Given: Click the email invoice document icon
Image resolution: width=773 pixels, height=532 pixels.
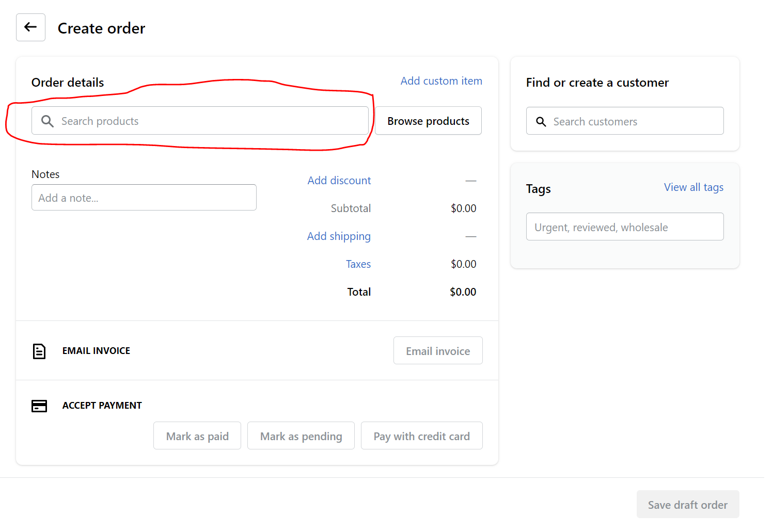Looking at the screenshot, I should (39, 351).
